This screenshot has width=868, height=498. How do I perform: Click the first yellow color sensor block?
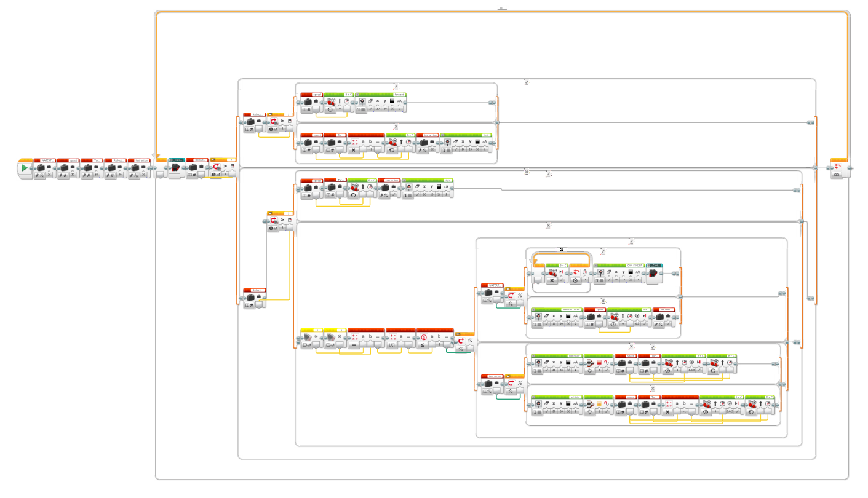coord(312,337)
